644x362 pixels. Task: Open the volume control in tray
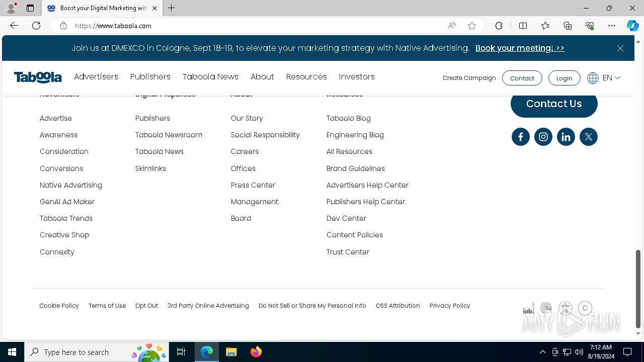[579, 352]
